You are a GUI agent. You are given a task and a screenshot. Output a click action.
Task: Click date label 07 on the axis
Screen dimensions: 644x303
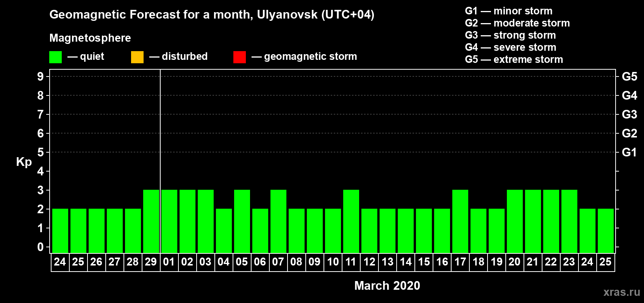point(278,262)
